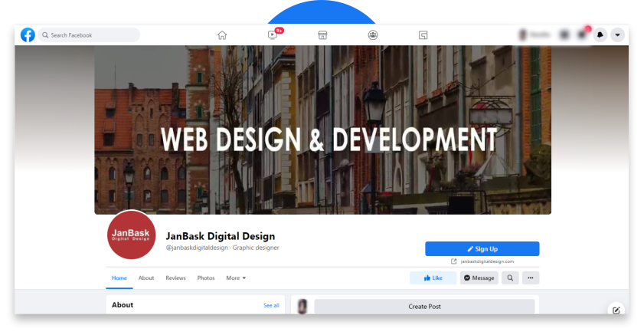The width and height of the screenshot is (644, 335).
Task: Expand the More dropdown
Action: tap(236, 278)
